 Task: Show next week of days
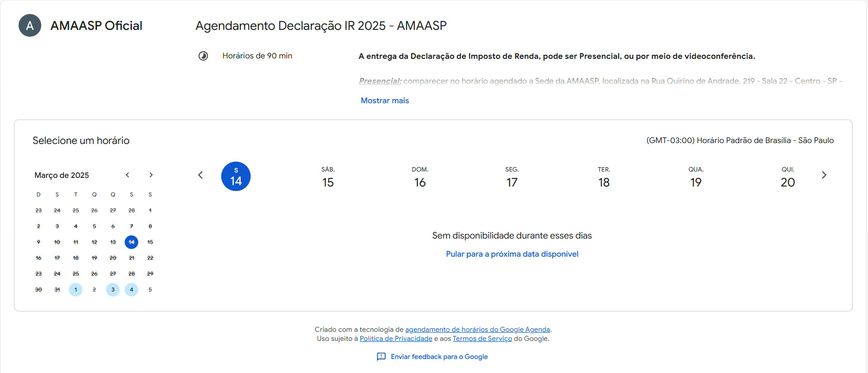[x=824, y=175]
